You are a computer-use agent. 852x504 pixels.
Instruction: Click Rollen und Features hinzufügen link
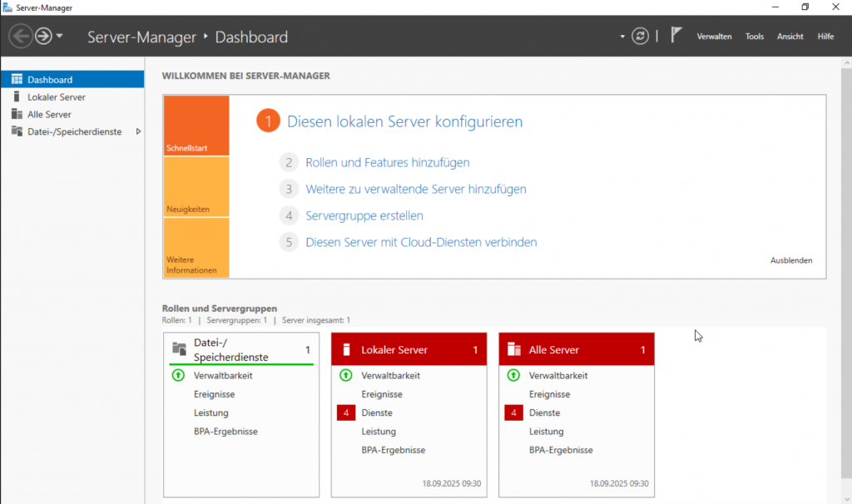pyautogui.click(x=387, y=163)
